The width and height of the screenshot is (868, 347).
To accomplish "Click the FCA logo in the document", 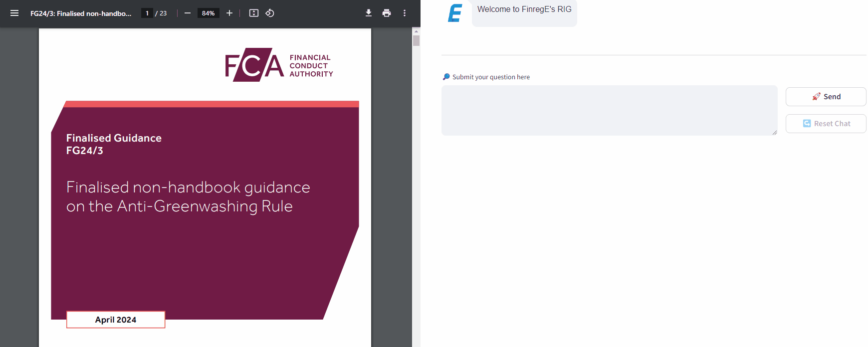I will click(279, 65).
